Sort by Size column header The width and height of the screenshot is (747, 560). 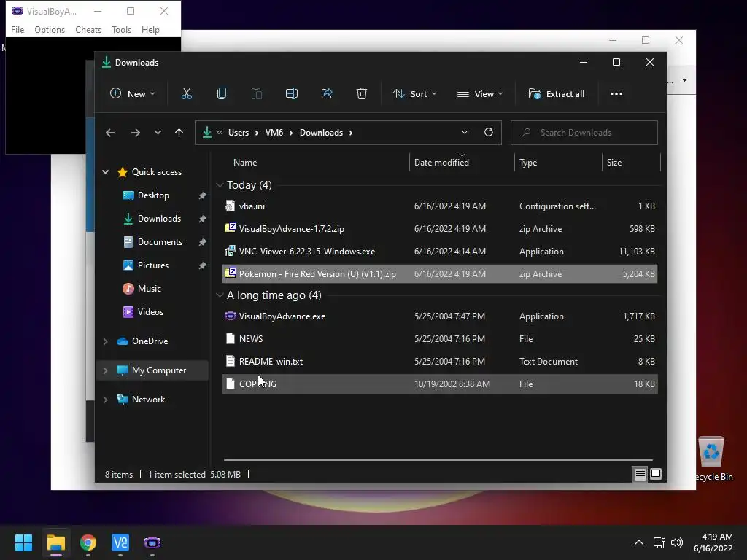click(x=614, y=163)
